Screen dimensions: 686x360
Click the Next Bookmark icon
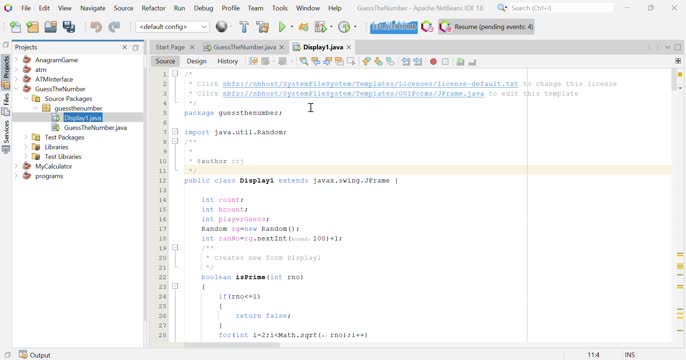click(x=378, y=62)
